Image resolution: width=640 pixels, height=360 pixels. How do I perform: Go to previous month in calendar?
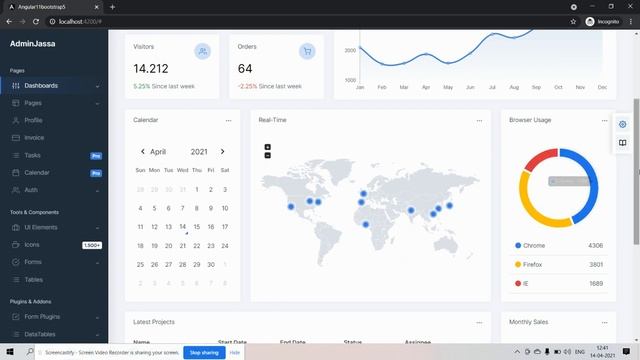[x=142, y=151]
